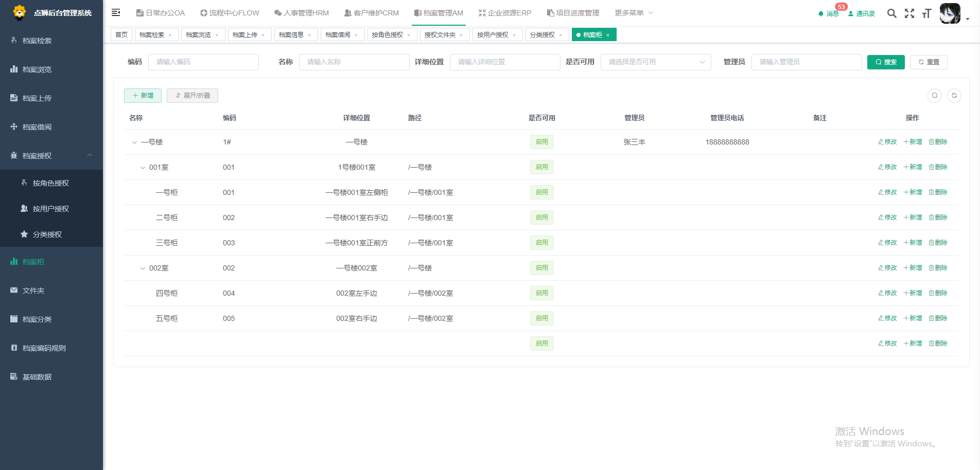This screenshot has height=470, width=980.
Task: Switch to 客户维护CRM top menu
Action: click(372, 13)
